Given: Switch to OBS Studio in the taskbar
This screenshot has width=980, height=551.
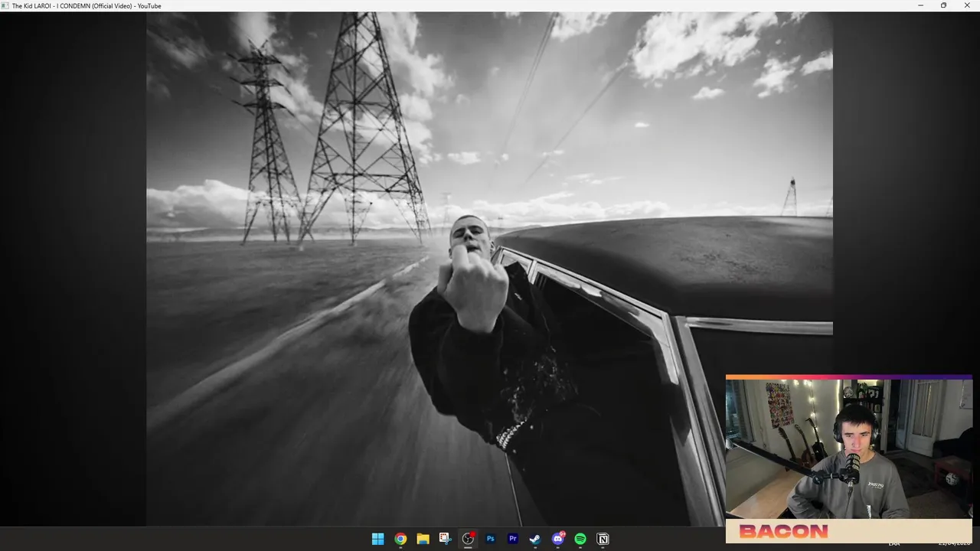Looking at the screenshot, I should [x=468, y=539].
